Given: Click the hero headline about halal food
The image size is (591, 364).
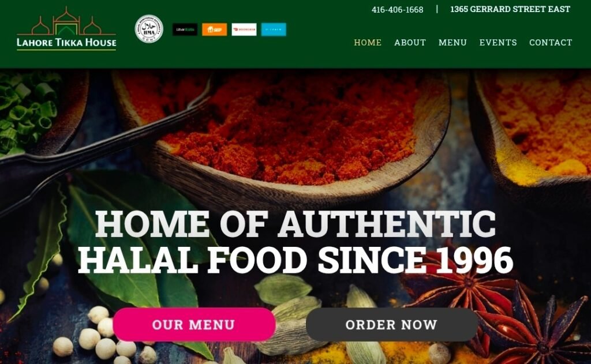Looking at the screenshot, I should pyautogui.click(x=295, y=242).
